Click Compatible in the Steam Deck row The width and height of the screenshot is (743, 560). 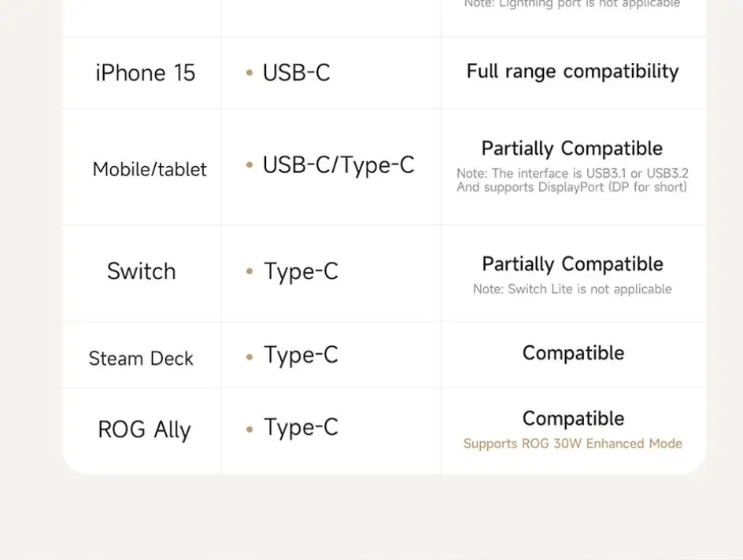(x=573, y=353)
